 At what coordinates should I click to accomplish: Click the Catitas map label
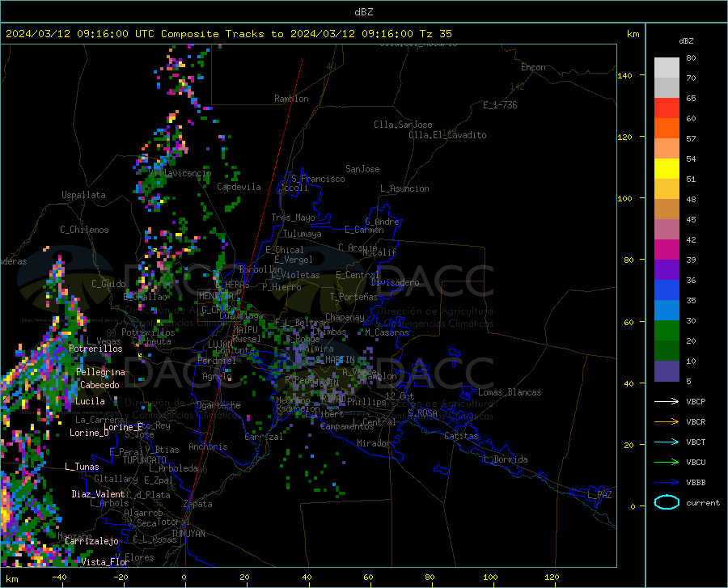[x=462, y=436]
